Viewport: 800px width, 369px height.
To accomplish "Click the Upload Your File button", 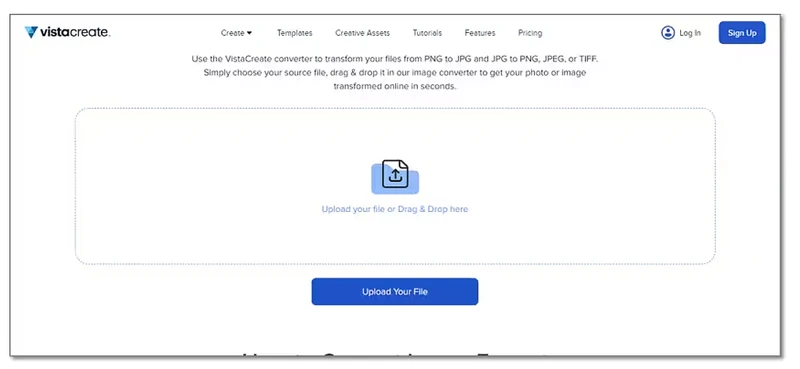I will tap(395, 292).
